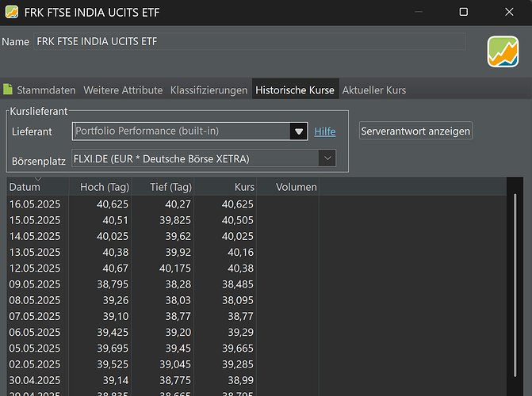Open the Klassifizierungen tab
This screenshot has height=396, width=532.
[x=209, y=90]
